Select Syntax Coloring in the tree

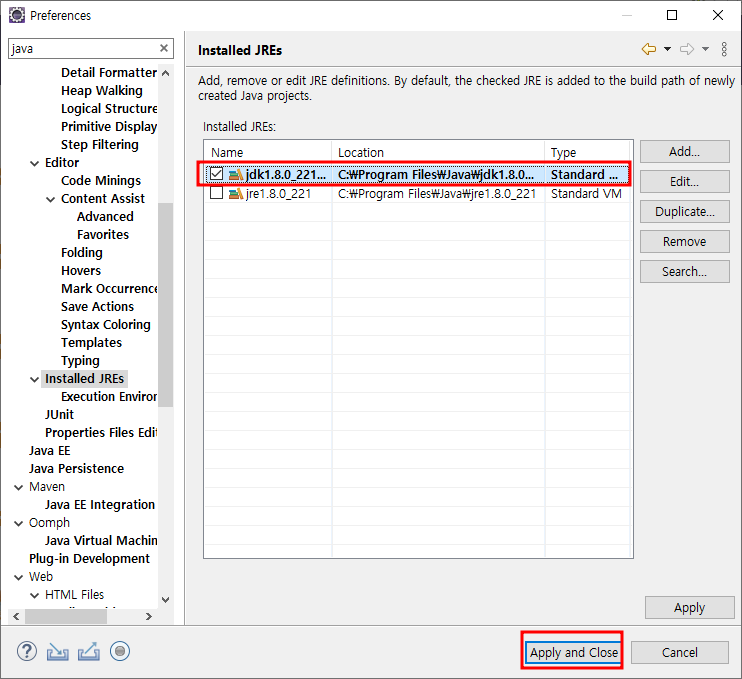pyautogui.click(x=106, y=324)
